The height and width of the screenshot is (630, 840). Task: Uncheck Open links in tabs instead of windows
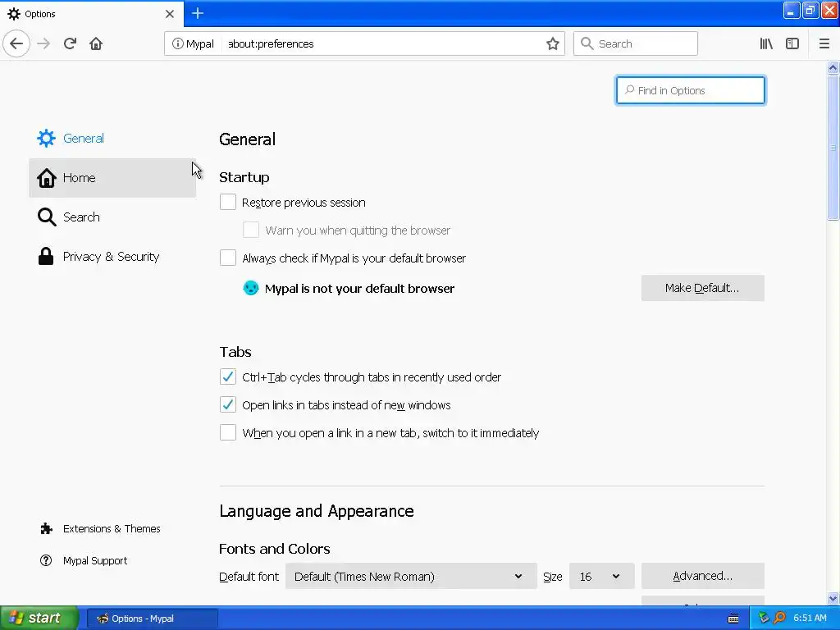click(228, 404)
